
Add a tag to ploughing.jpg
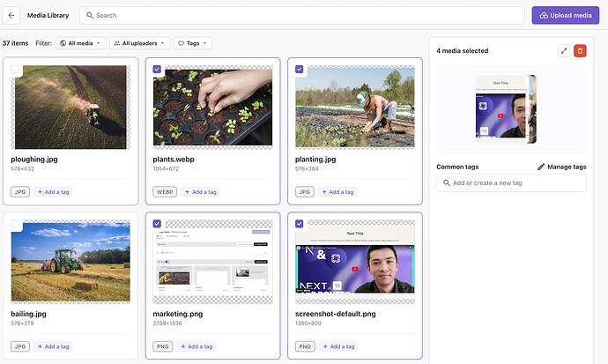point(53,192)
